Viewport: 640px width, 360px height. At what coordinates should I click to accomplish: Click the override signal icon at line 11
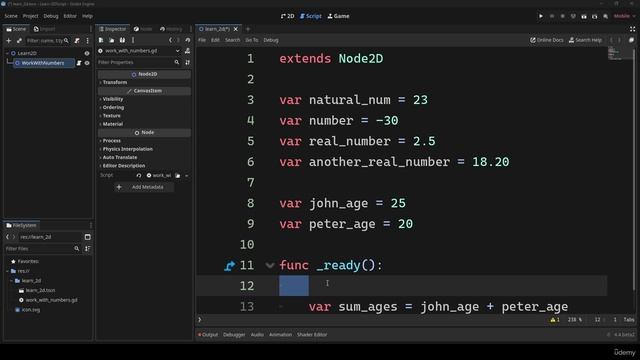[x=230, y=266]
